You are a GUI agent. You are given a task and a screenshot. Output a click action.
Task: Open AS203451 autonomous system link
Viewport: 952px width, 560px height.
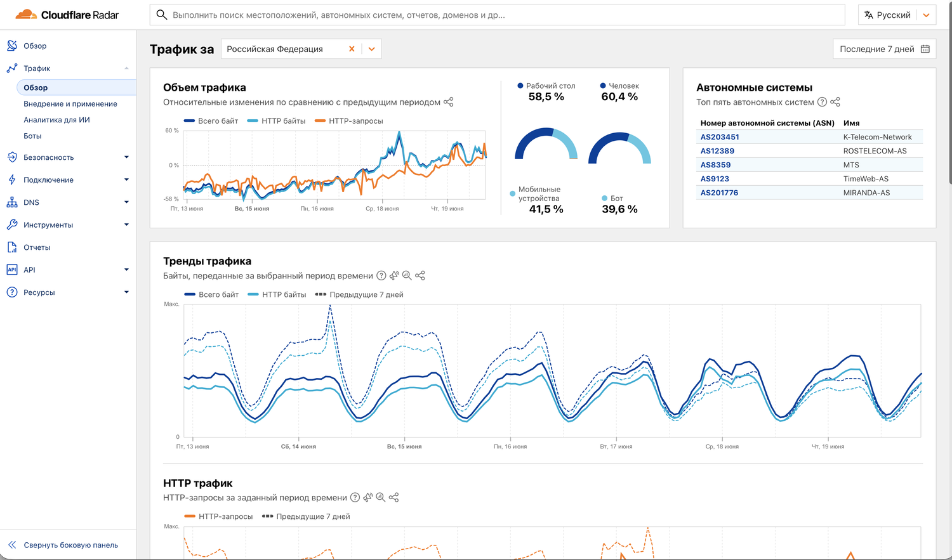720,137
